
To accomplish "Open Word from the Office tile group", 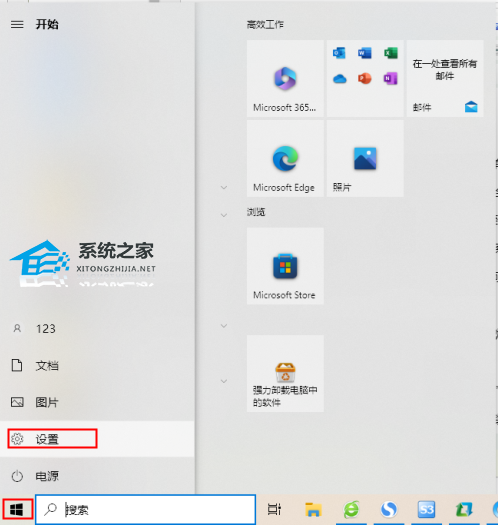I will click(365, 53).
